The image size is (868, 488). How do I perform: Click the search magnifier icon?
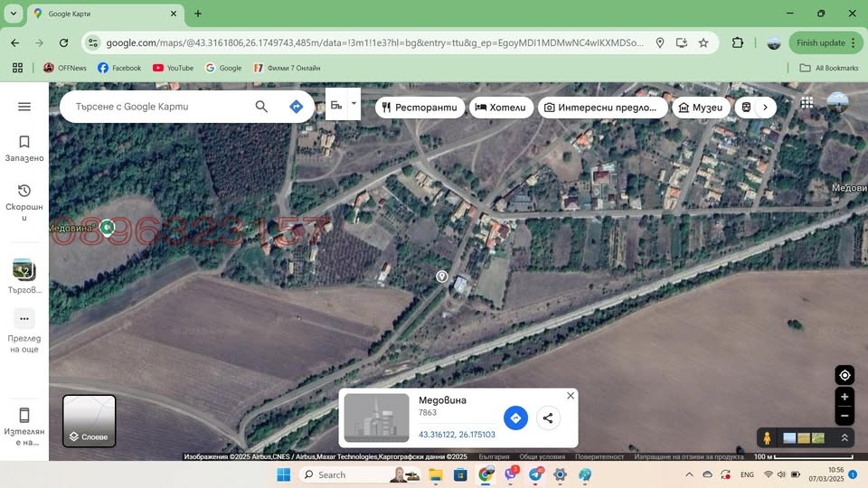[261, 107]
